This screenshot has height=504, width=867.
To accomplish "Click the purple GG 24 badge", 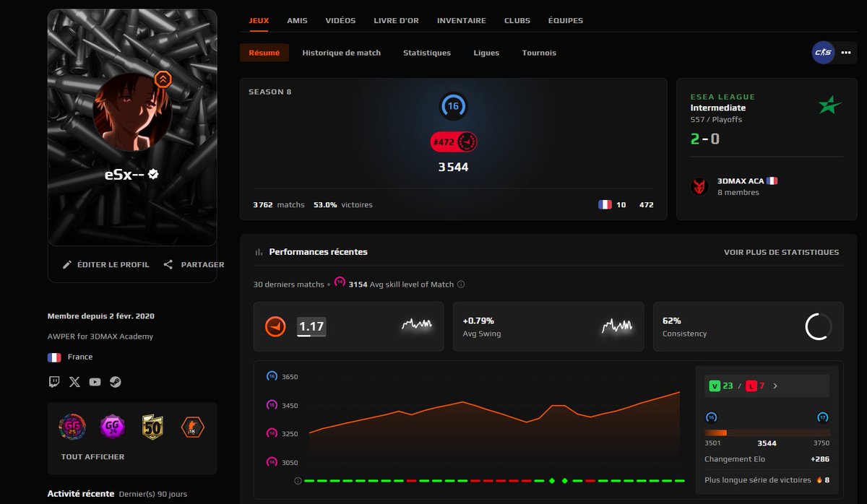I will point(112,427).
